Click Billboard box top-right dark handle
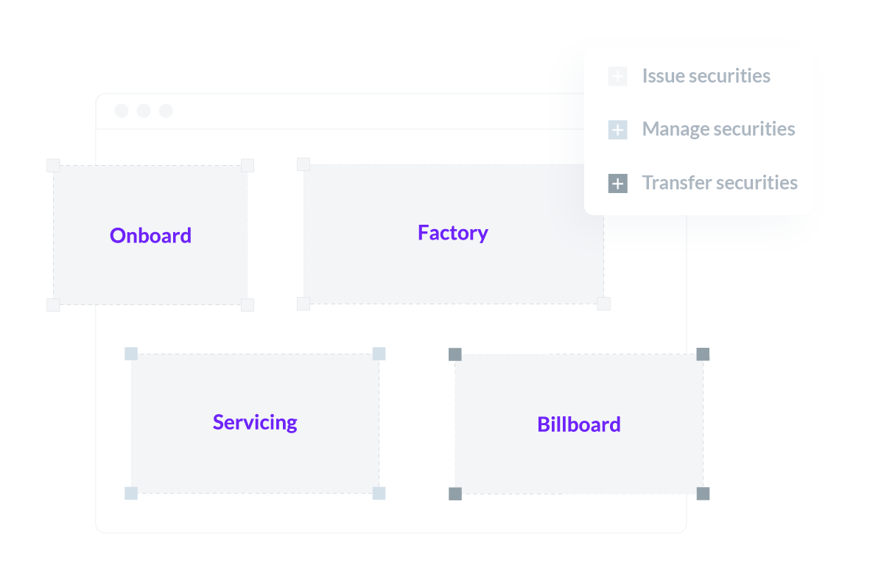Viewport: 884px width, 588px height. tap(703, 354)
